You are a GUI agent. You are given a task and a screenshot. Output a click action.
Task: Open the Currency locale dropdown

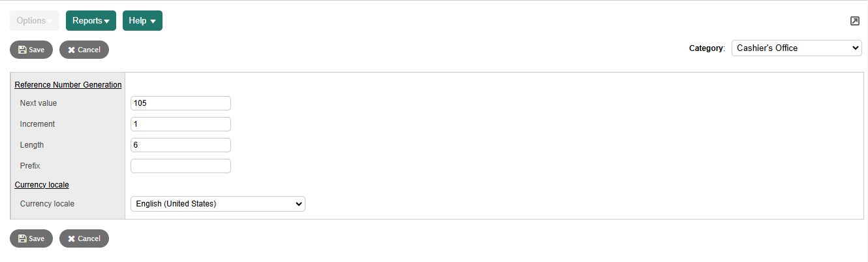point(217,204)
